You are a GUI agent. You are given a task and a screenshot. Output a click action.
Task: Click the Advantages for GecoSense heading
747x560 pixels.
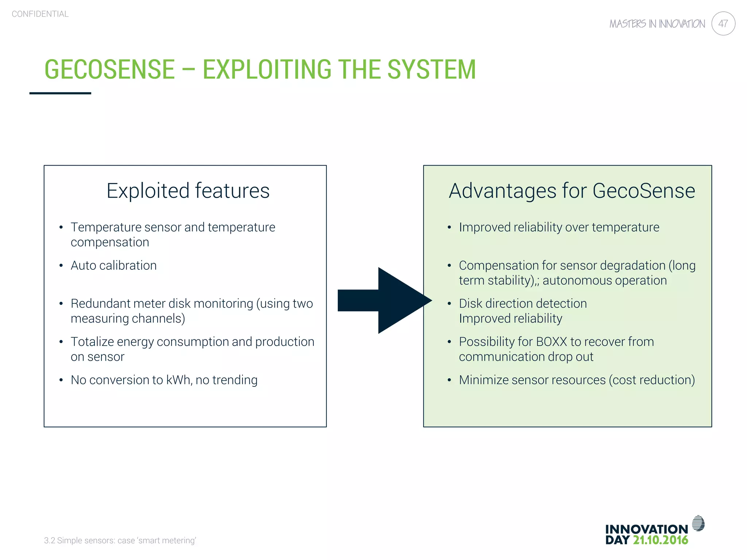572,191
